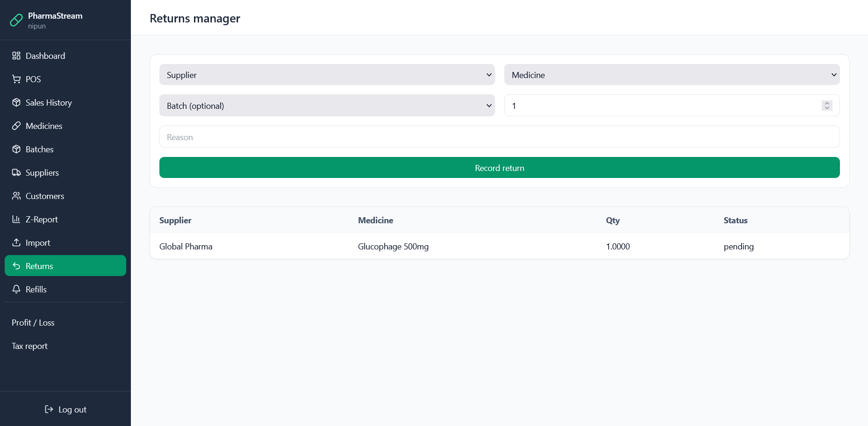
Task: Select the Global Pharma return row
Action: click(x=499, y=246)
